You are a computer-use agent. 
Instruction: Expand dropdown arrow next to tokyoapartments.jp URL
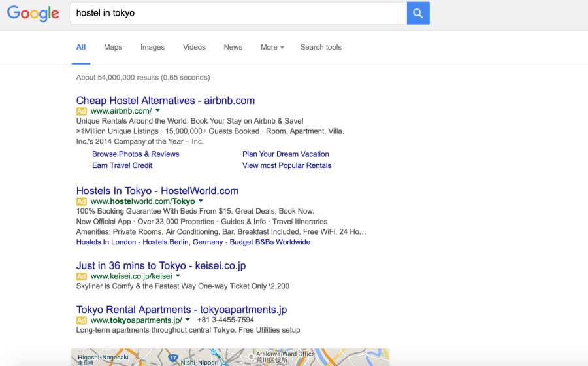point(188,320)
